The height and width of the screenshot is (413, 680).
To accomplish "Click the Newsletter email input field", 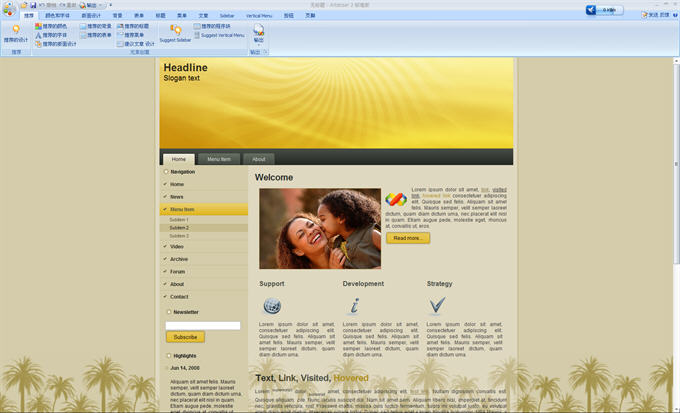I will point(203,325).
